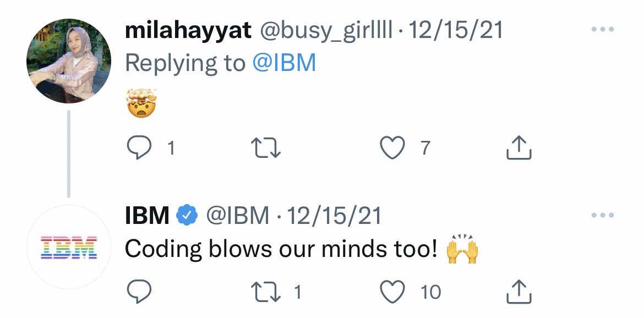Viewport: 644px width, 318px height.
Task: Open more options for IBM's tweet
Action: 602,216
